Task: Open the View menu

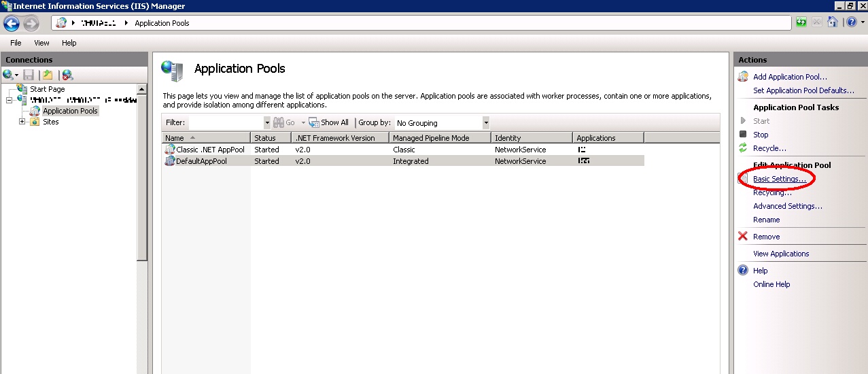Action: point(41,43)
